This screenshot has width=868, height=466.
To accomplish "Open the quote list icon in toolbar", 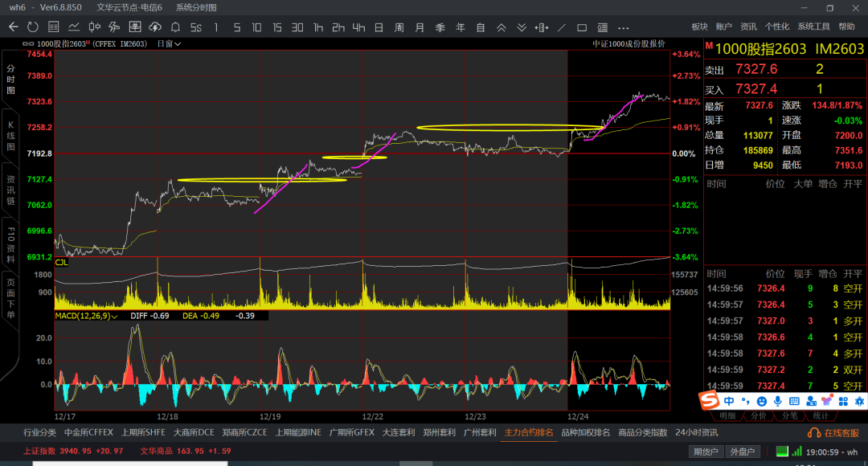I will click(x=54, y=27).
